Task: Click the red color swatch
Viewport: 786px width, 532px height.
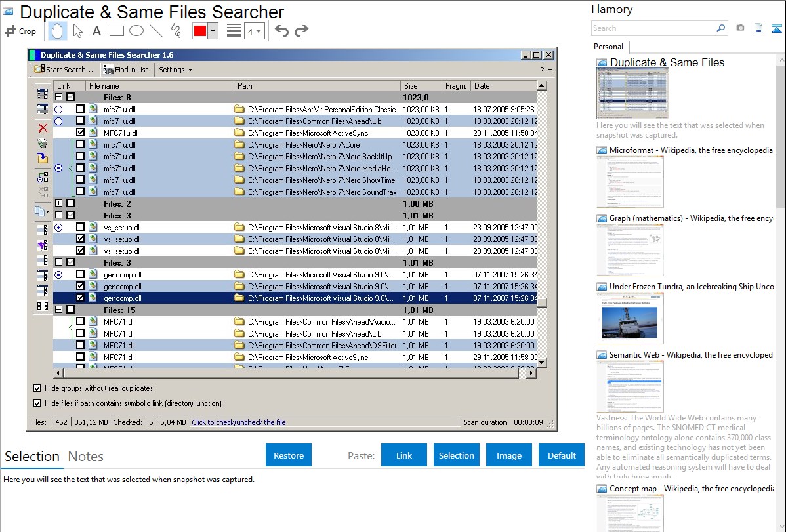Action: [x=200, y=31]
